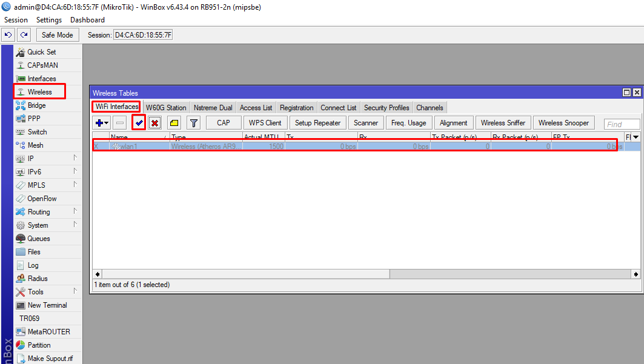This screenshot has width=644, height=364.
Task: Click the Wireless Snooper button
Action: (563, 123)
